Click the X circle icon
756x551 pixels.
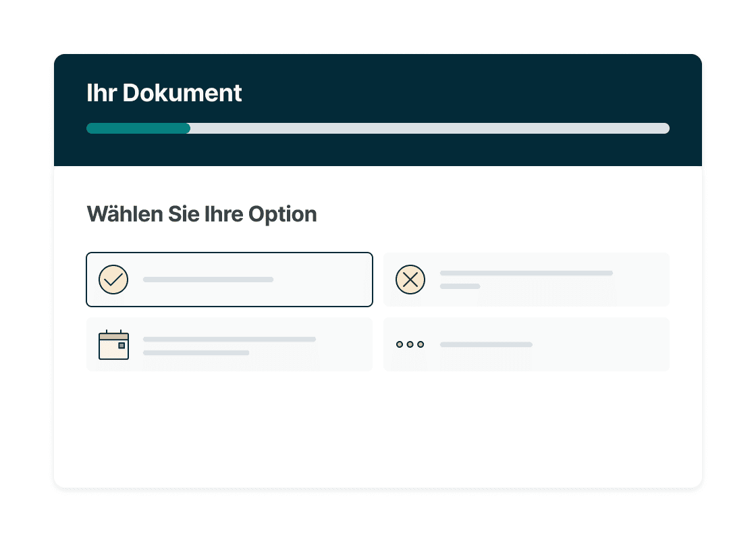coord(410,280)
